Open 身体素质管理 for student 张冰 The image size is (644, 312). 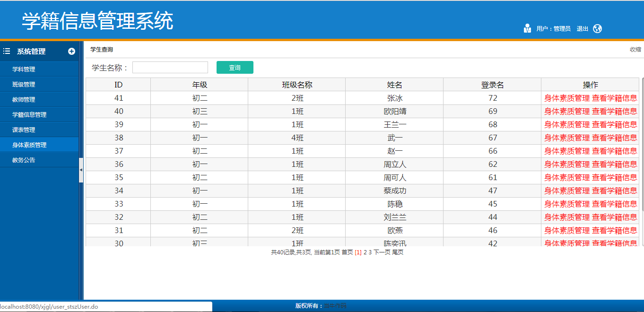pos(567,98)
